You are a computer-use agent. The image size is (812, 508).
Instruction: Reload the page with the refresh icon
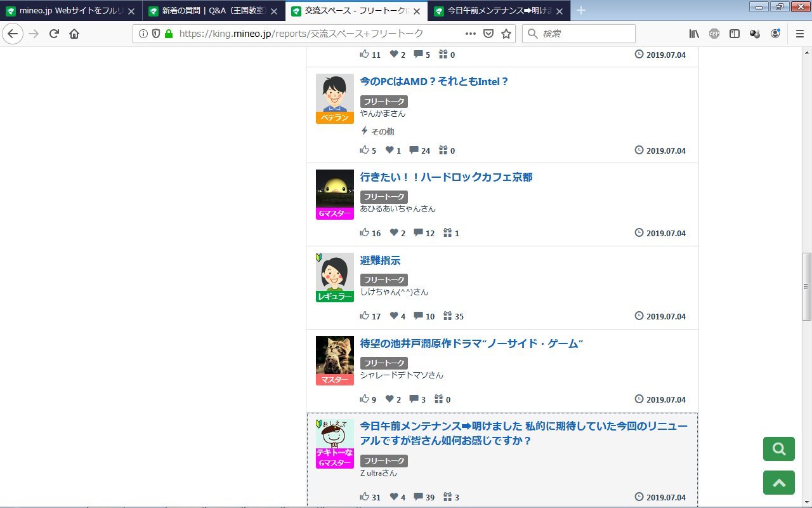click(x=54, y=34)
